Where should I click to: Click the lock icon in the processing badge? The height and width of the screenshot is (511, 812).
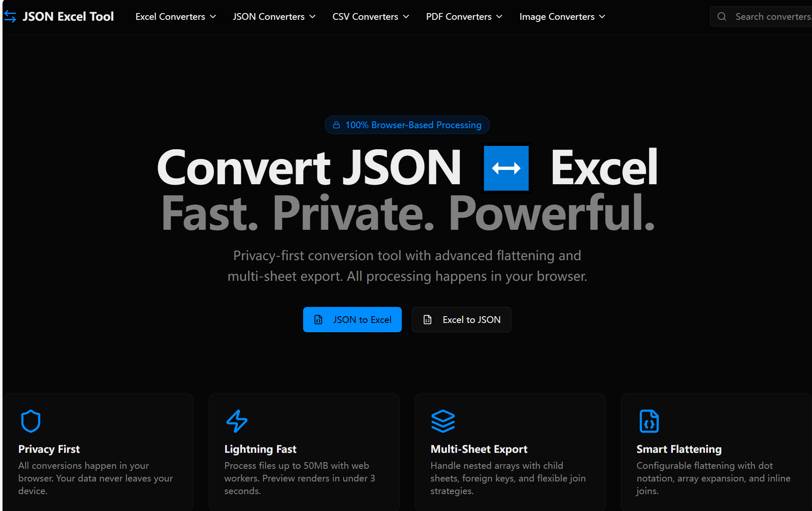point(336,125)
